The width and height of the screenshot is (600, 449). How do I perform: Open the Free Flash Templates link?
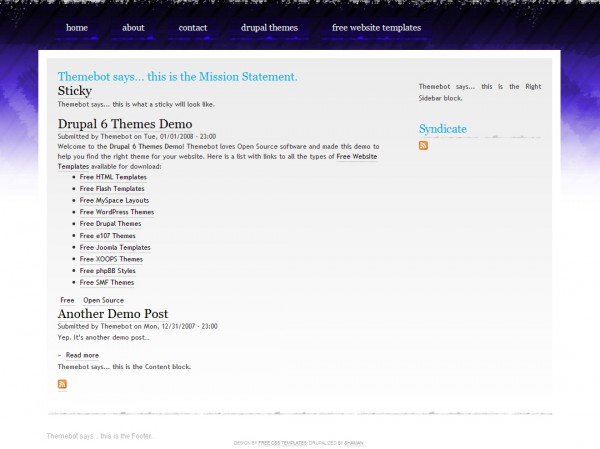[112, 189]
